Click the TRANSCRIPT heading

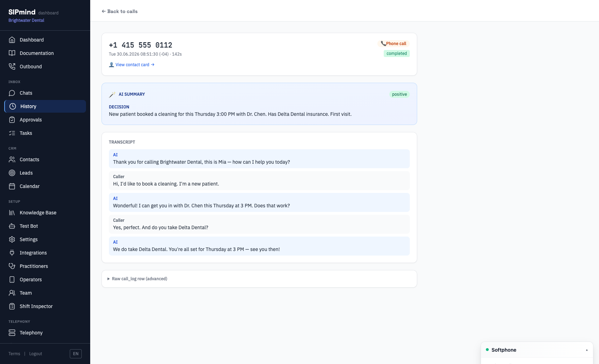(122, 142)
